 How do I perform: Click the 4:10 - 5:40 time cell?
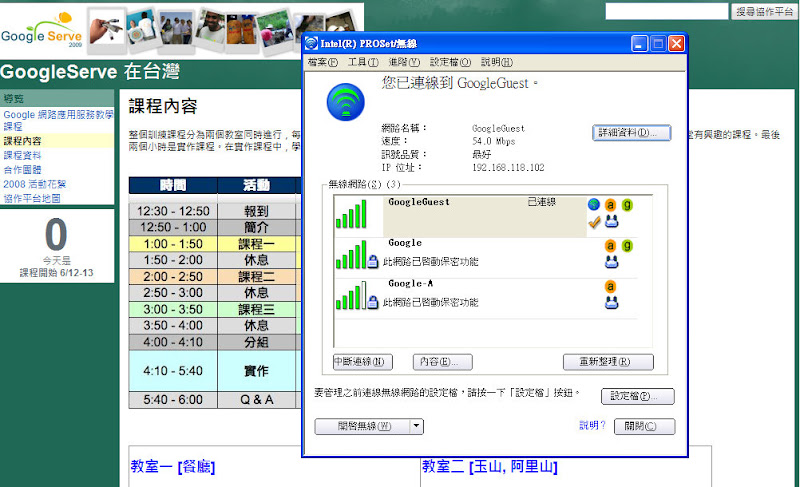click(173, 371)
